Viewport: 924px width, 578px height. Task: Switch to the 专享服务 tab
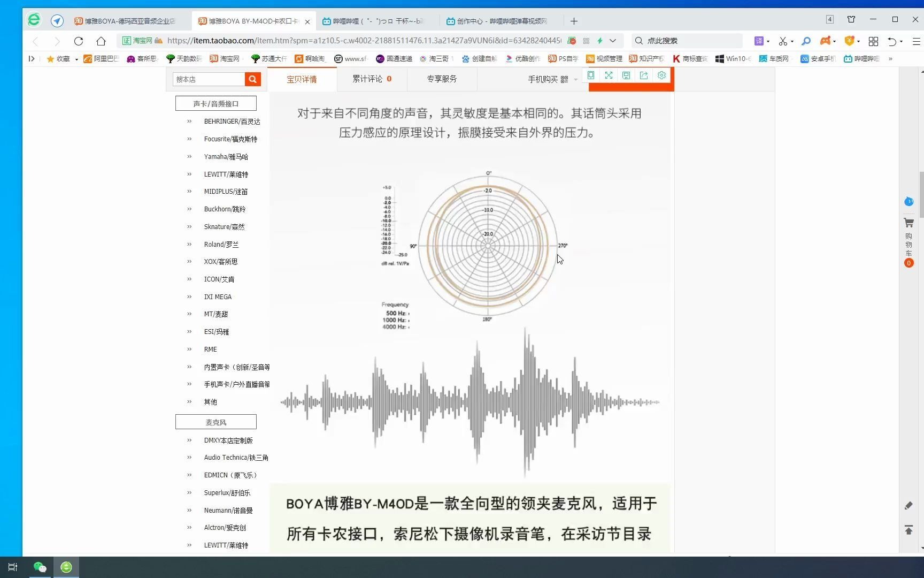tap(442, 79)
